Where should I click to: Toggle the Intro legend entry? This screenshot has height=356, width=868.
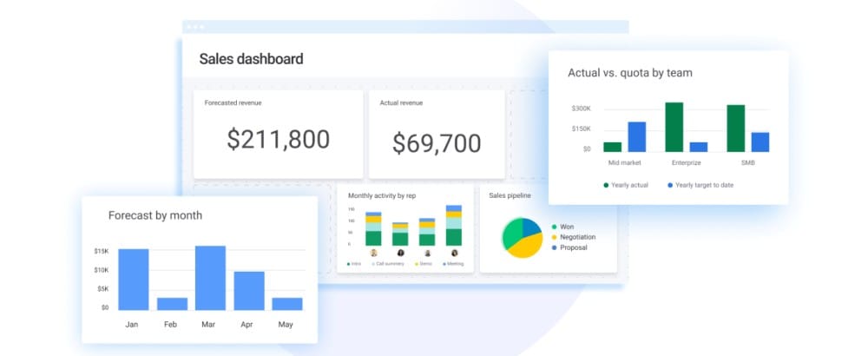coord(354,264)
